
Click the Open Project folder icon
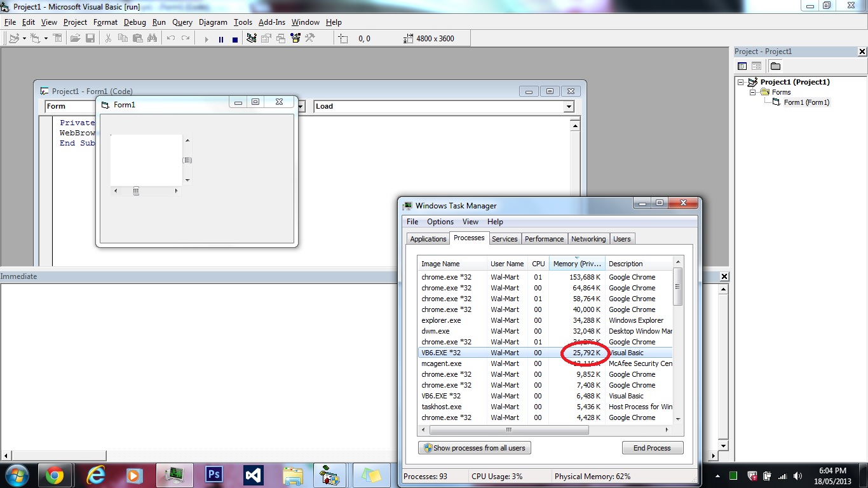75,39
